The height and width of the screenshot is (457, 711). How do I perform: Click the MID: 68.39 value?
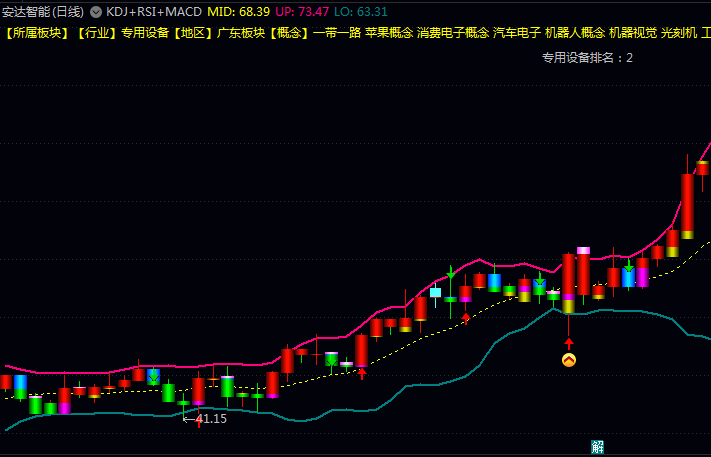tap(239, 12)
